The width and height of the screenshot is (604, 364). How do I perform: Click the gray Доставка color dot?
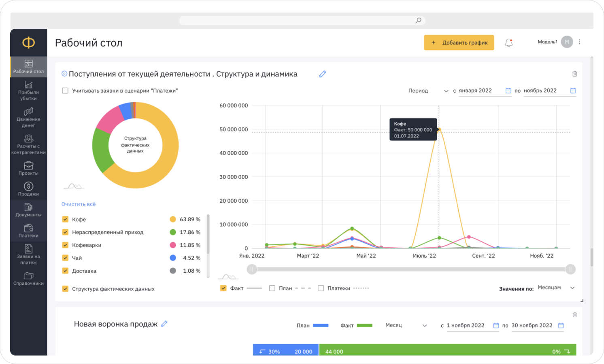[x=173, y=271]
